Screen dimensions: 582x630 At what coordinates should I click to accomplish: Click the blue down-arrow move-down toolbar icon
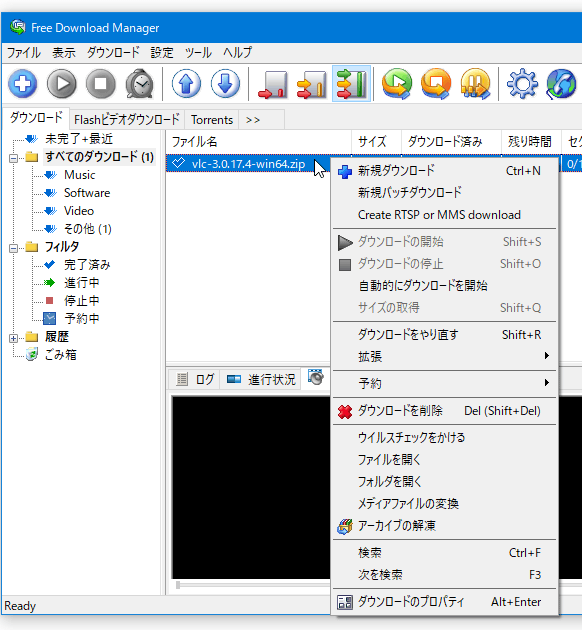click(x=225, y=84)
